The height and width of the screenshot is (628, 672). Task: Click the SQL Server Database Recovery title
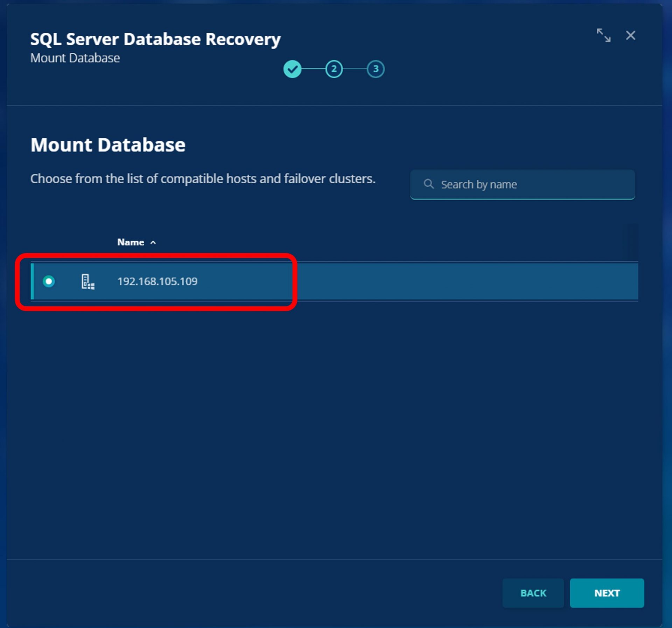[155, 39]
